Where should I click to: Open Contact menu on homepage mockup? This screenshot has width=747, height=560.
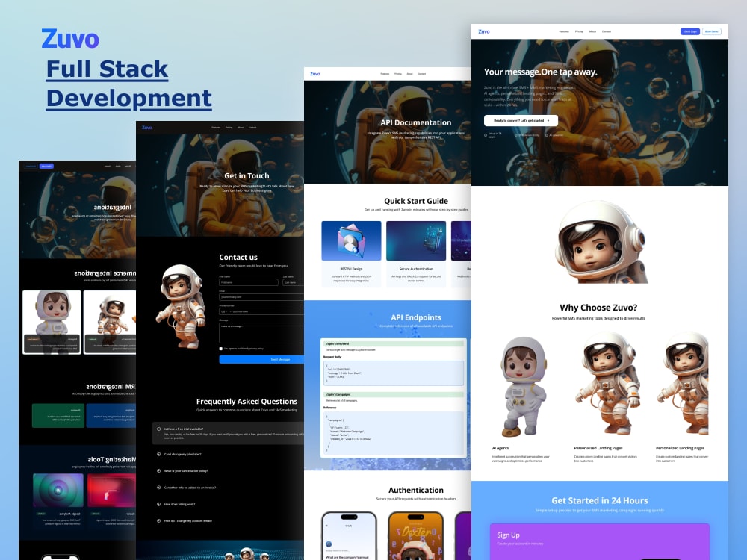click(x=607, y=31)
